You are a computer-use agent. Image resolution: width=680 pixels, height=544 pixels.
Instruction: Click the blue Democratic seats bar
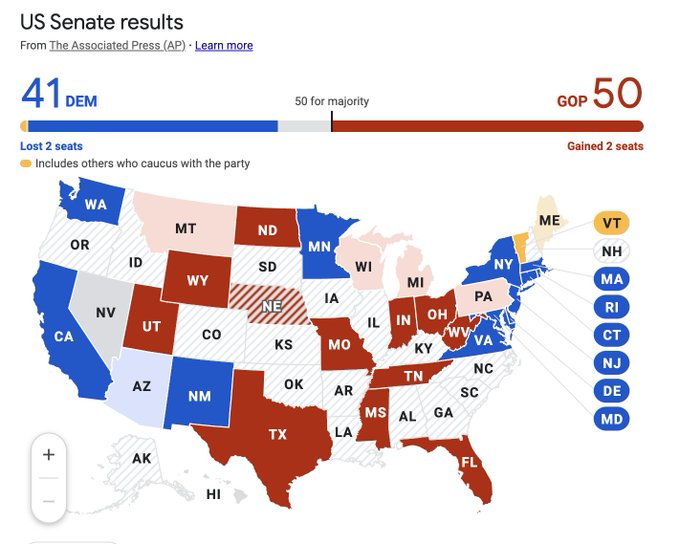[x=152, y=126]
